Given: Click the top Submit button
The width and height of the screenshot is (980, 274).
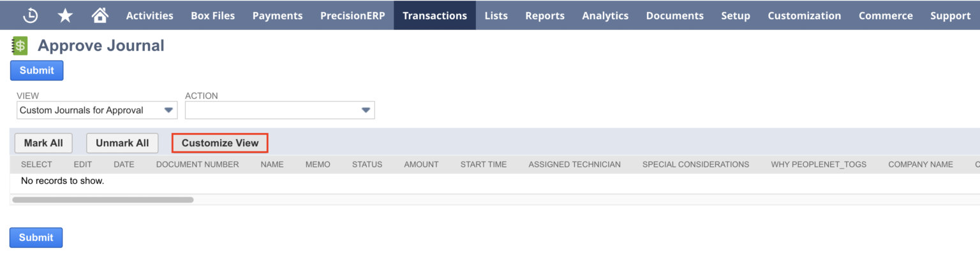Looking at the screenshot, I should [36, 70].
